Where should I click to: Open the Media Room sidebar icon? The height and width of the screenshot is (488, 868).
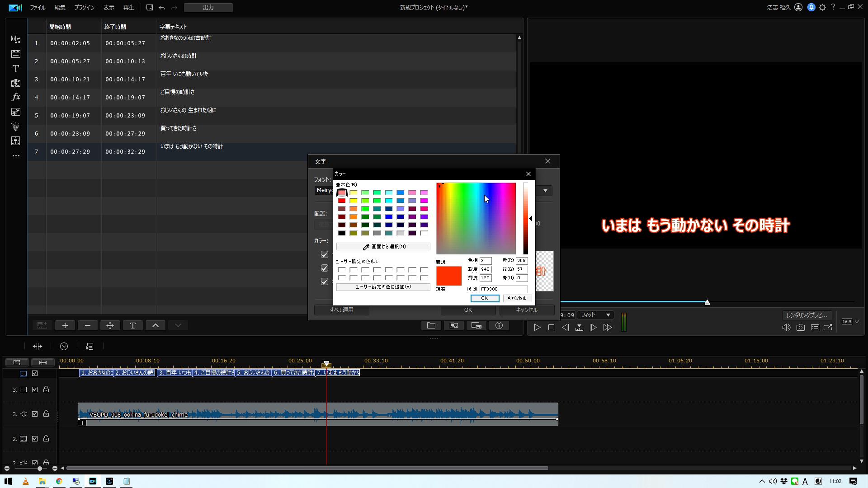(x=16, y=40)
